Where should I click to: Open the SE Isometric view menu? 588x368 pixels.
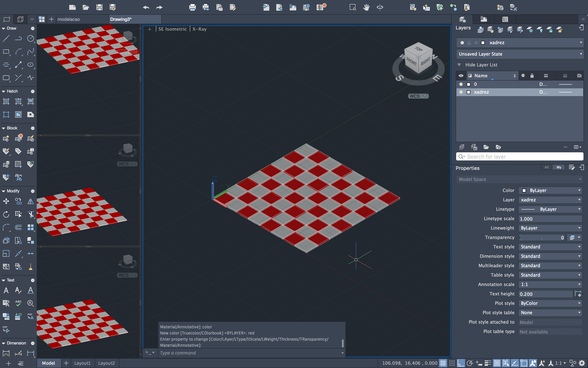coord(173,29)
